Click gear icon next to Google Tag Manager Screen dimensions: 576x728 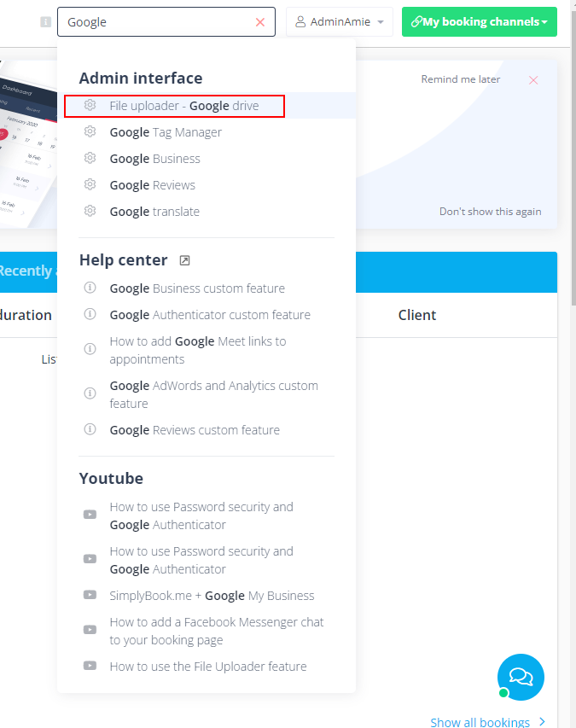(x=90, y=131)
